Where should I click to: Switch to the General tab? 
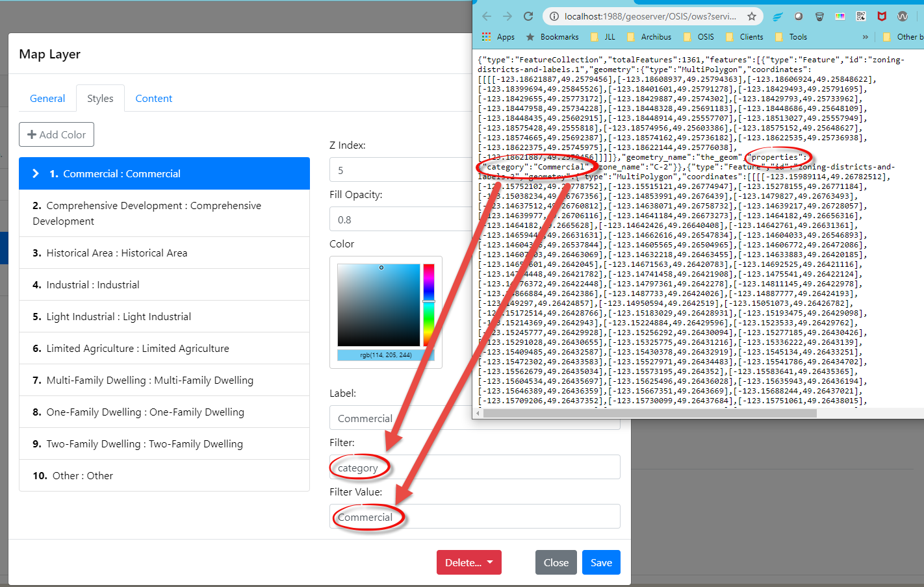(47, 98)
